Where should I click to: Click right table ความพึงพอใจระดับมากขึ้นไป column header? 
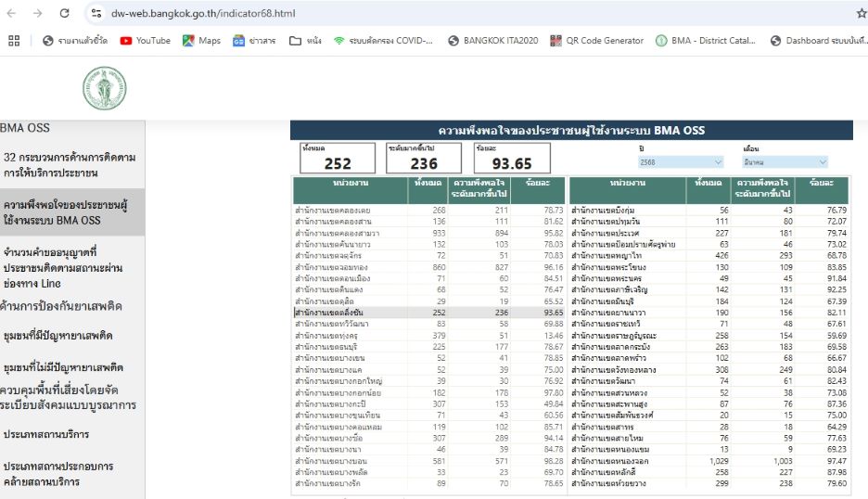point(762,190)
